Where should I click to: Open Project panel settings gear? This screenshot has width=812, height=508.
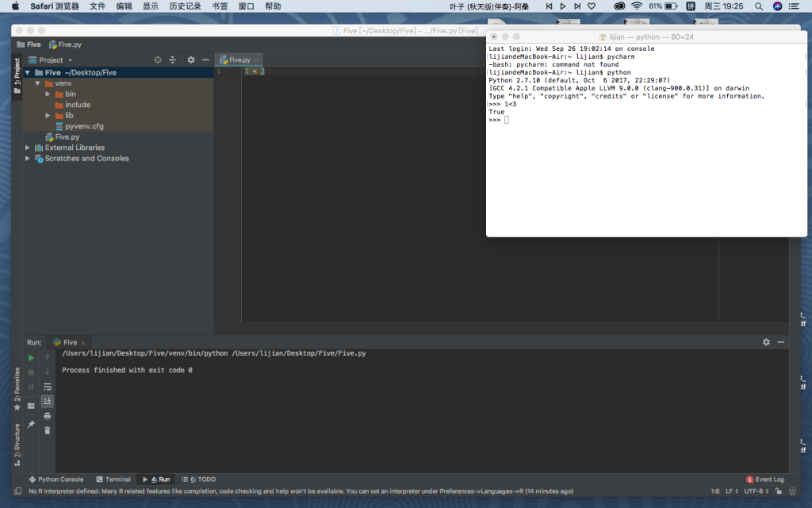[x=191, y=60]
